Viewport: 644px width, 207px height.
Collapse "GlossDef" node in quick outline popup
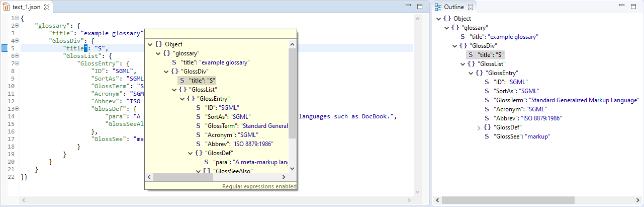[x=190, y=153]
